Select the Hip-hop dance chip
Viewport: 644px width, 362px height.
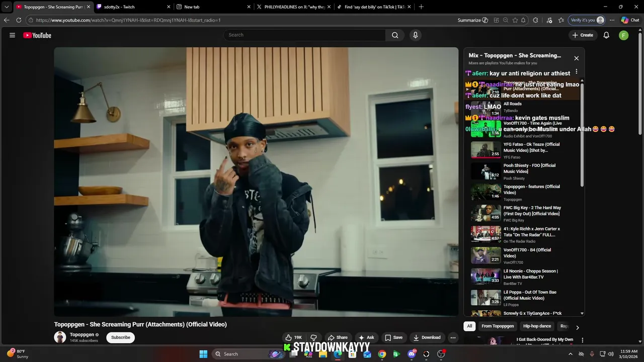coord(537,326)
